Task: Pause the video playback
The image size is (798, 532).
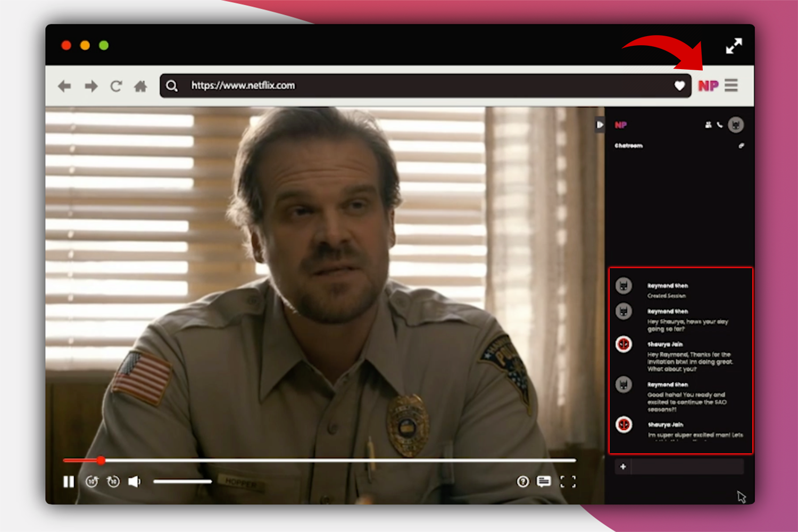Action: [69, 482]
